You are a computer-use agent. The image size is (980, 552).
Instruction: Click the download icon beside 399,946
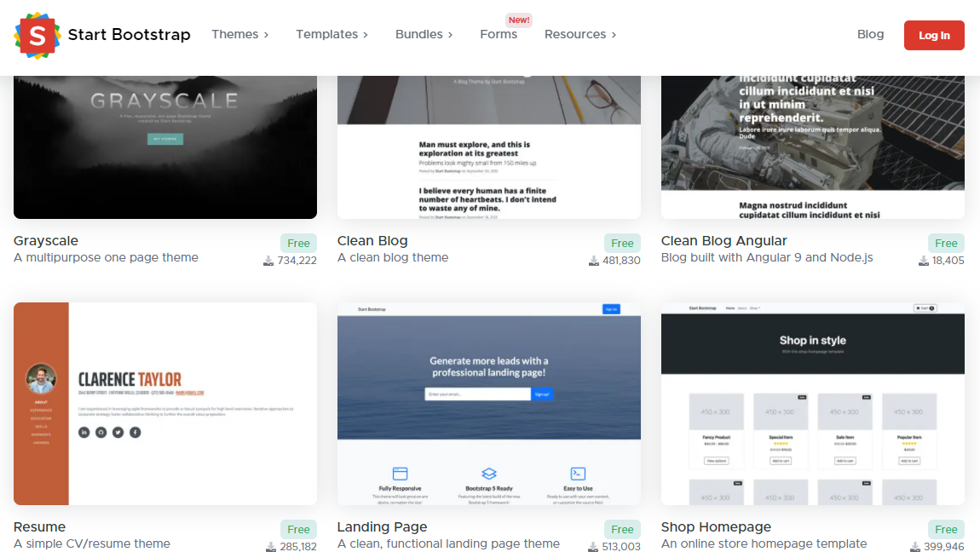click(915, 547)
